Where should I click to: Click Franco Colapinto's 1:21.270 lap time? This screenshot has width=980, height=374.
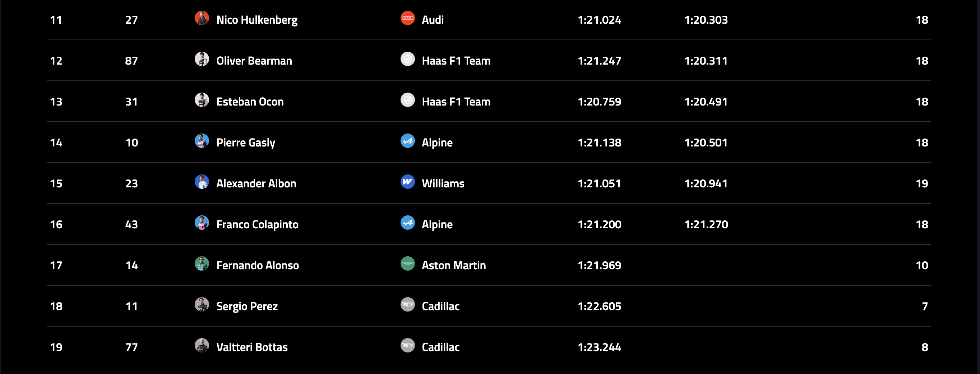point(706,225)
